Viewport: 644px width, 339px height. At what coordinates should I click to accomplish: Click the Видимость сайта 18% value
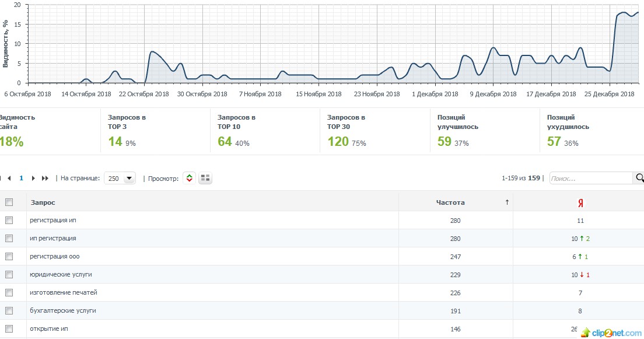12,142
